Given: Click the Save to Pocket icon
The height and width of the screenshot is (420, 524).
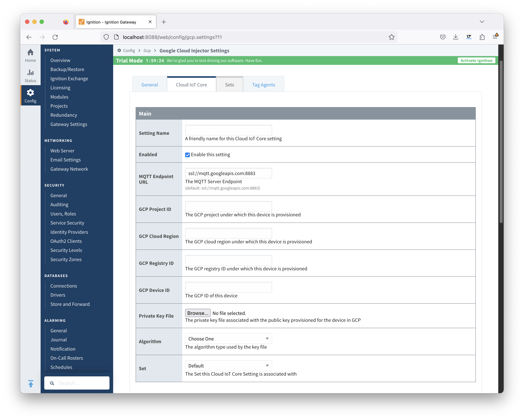Looking at the screenshot, I should pyautogui.click(x=443, y=37).
